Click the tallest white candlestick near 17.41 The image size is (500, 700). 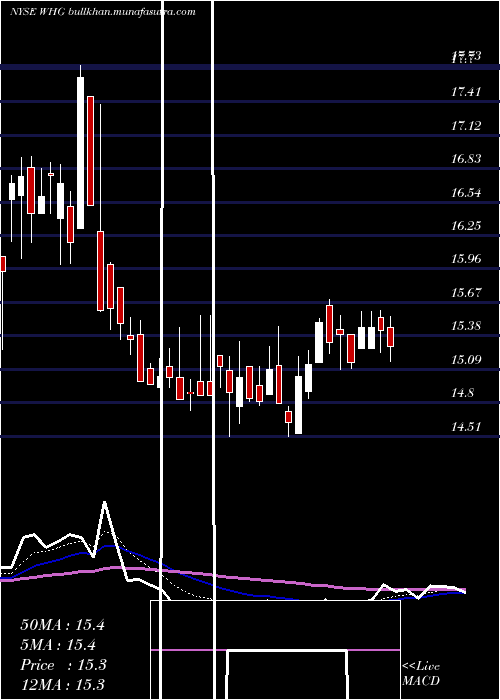click(x=80, y=153)
